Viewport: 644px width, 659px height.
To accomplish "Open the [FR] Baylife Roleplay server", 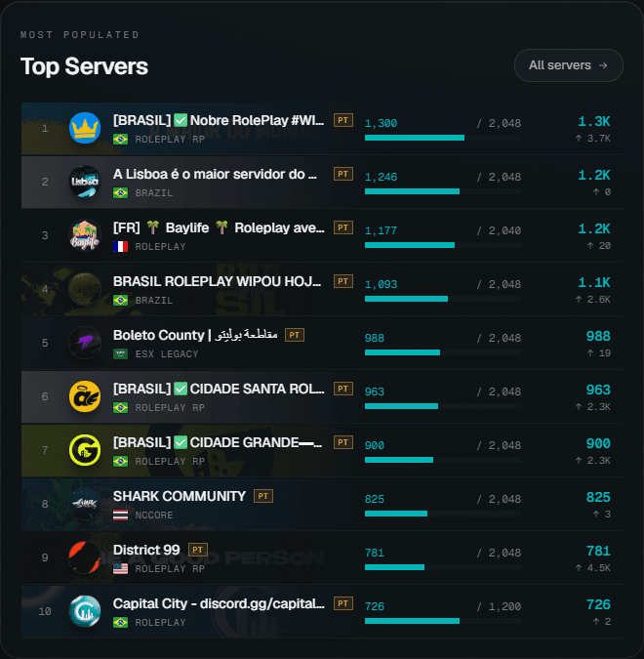I will [x=219, y=227].
